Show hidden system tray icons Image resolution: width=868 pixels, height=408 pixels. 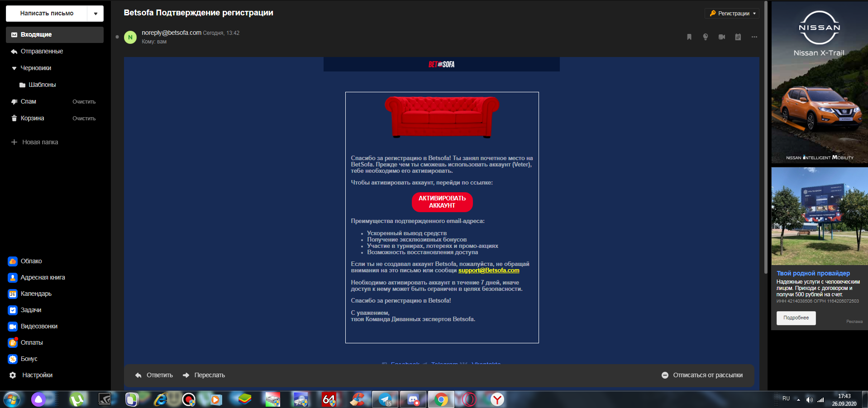tap(798, 399)
